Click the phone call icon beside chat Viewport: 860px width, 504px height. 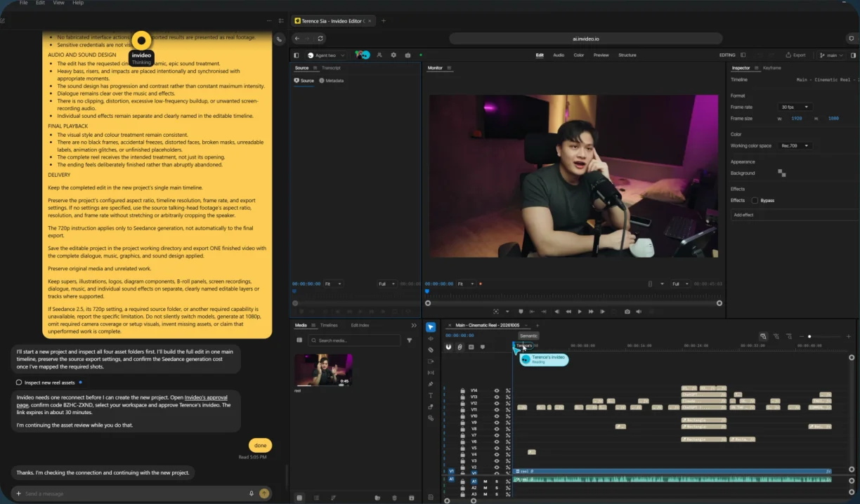tap(280, 39)
